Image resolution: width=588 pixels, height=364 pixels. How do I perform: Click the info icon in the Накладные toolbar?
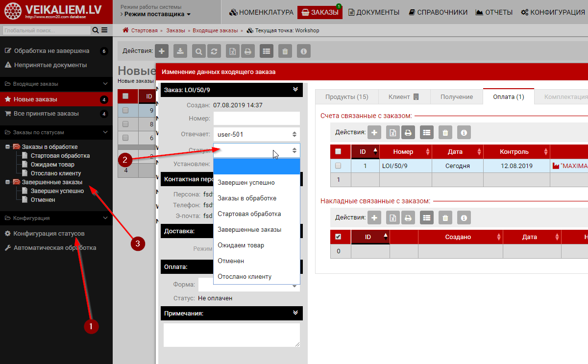click(464, 218)
